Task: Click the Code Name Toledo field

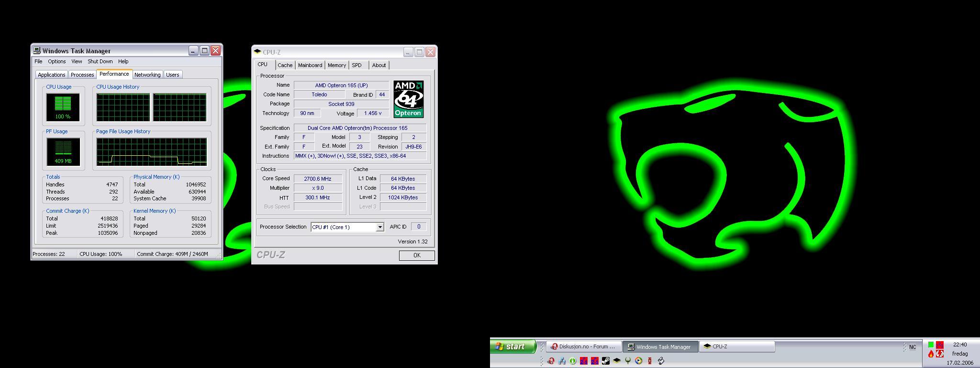Action: [x=319, y=94]
